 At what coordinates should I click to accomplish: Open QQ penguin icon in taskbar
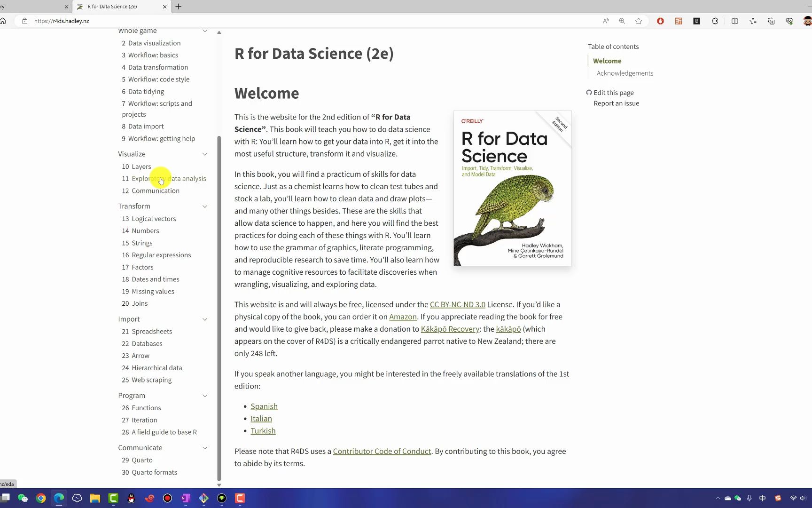point(131,498)
